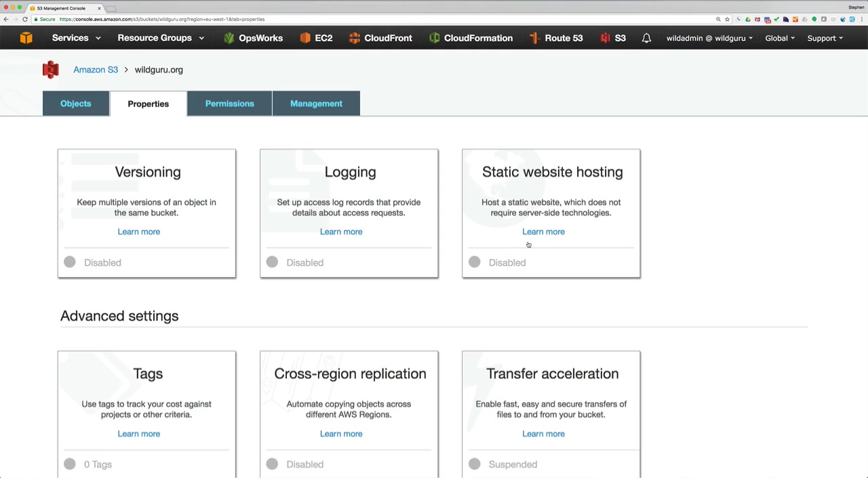Reload the page with the refresh icon

[x=25, y=19]
